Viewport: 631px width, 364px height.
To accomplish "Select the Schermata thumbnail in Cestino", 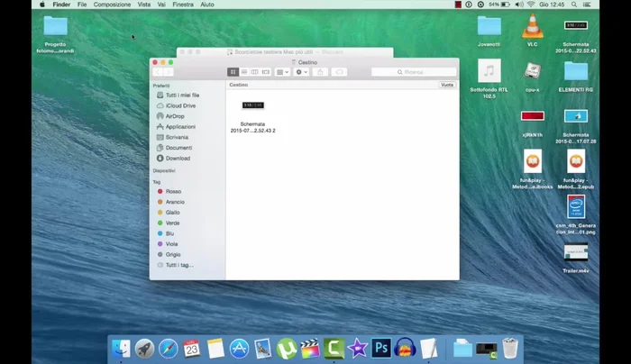I will pyautogui.click(x=253, y=106).
